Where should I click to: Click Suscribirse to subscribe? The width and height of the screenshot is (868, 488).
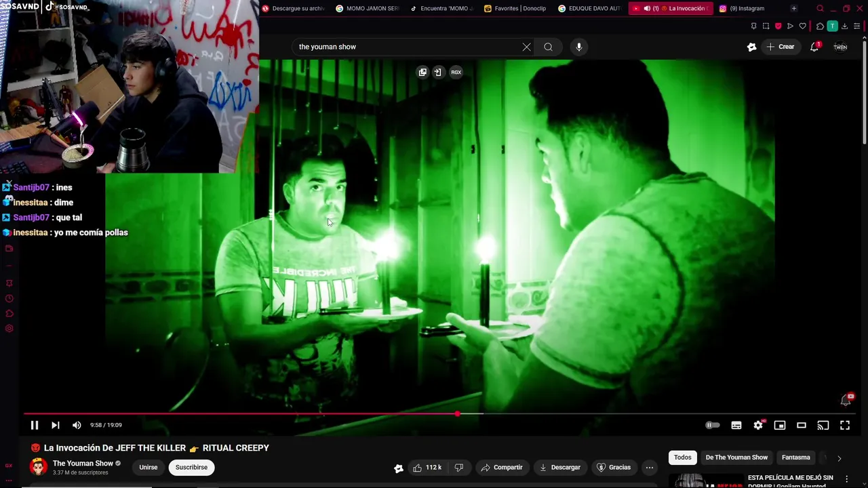click(x=191, y=468)
